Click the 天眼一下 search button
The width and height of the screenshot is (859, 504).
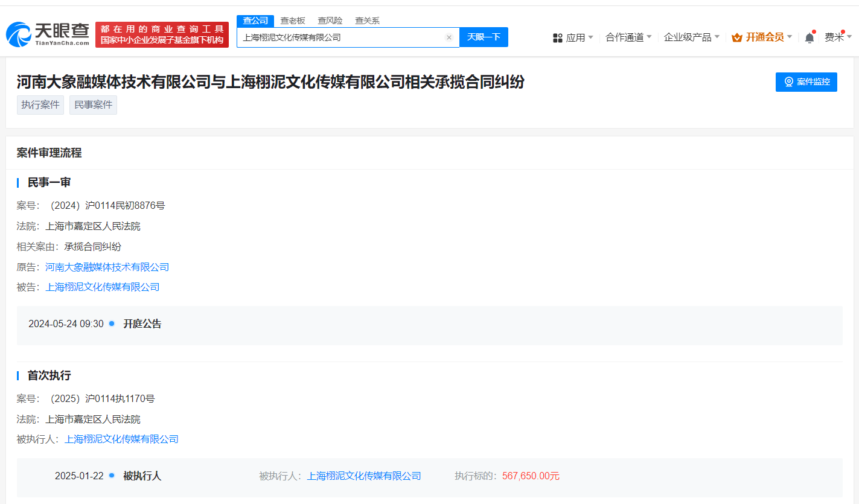tap(484, 37)
